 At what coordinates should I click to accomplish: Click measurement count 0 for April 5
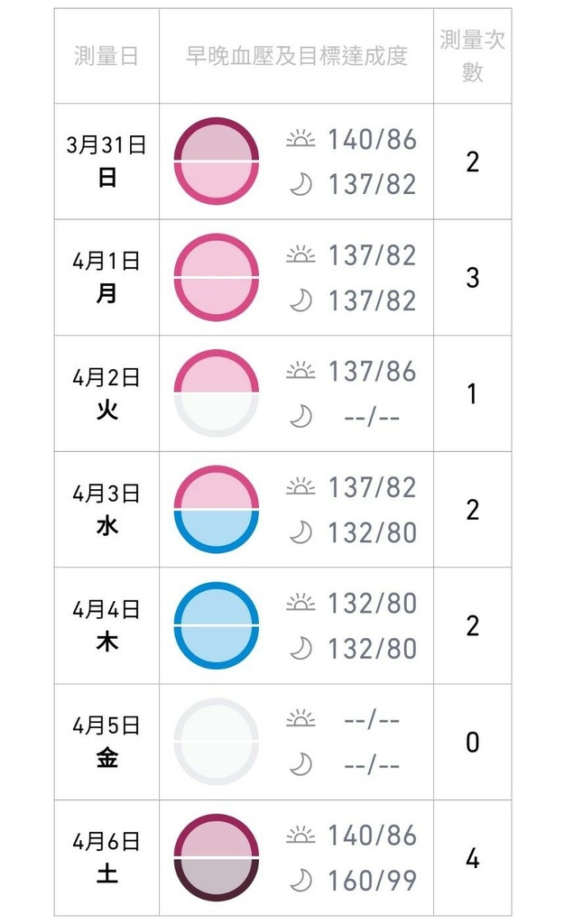click(x=472, y=743)
